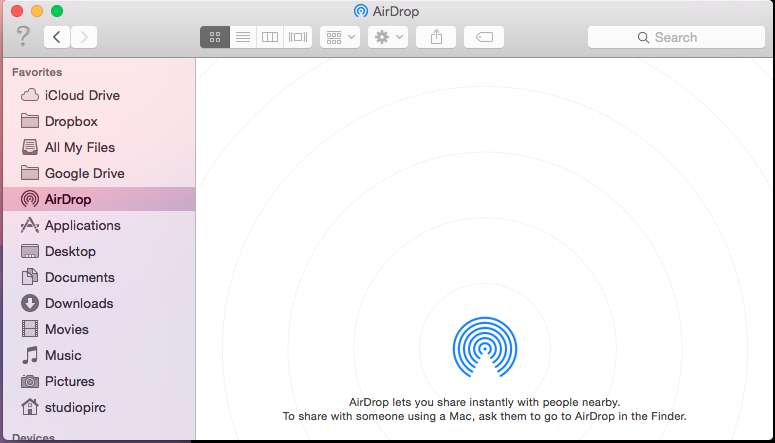The image size is (775, 443).
Task: Go back with the left arrow button
Action: (x=57, y=37)
